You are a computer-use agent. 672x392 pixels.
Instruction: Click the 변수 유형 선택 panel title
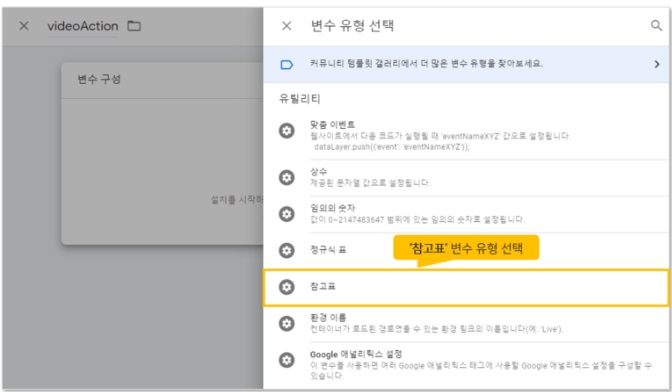pos(352,26)
